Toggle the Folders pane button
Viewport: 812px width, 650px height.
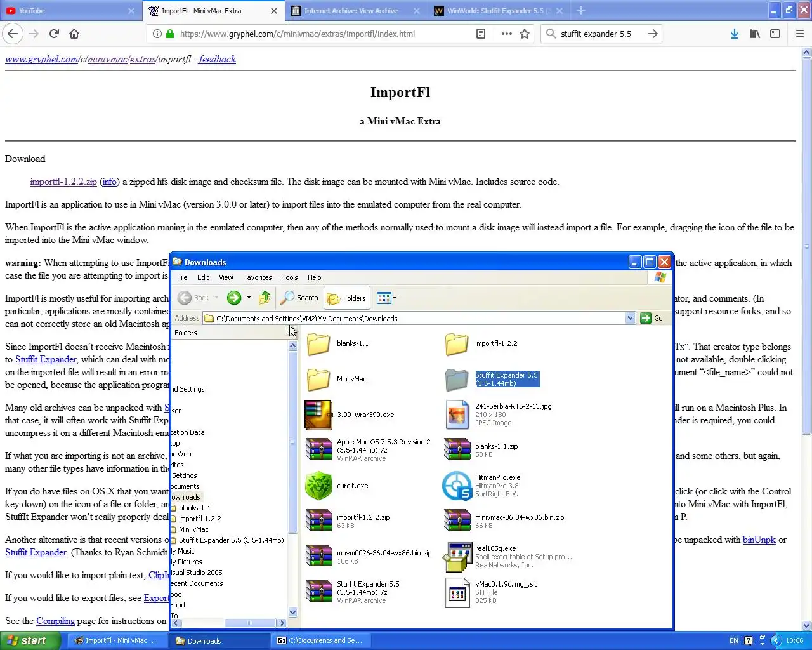tap(346, 298)
